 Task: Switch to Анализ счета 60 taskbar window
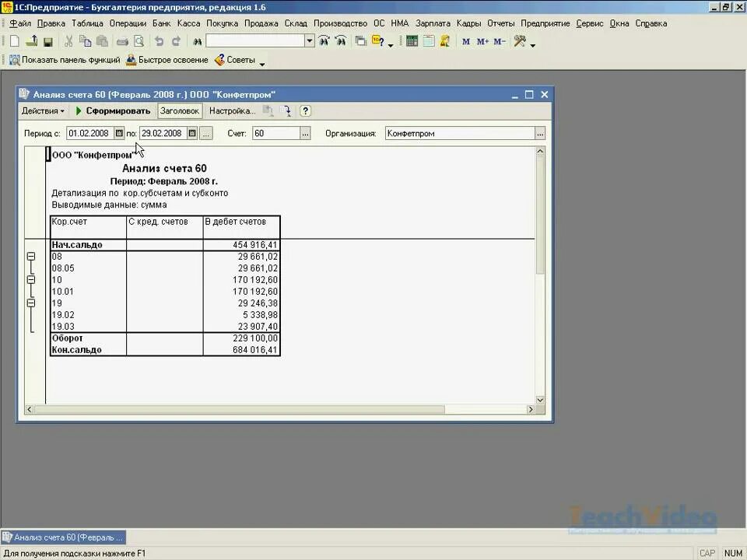pos(63,537)
